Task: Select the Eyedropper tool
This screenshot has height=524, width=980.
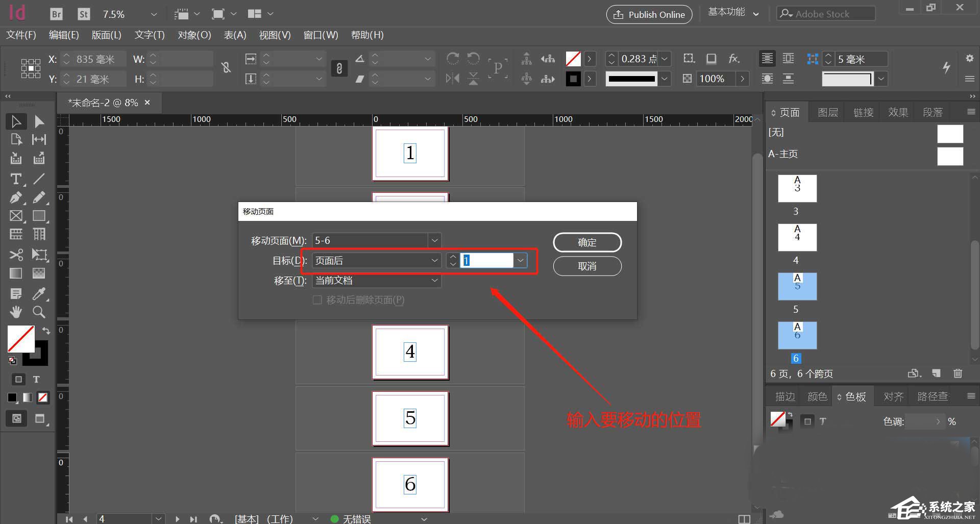Action: (39, 293)
